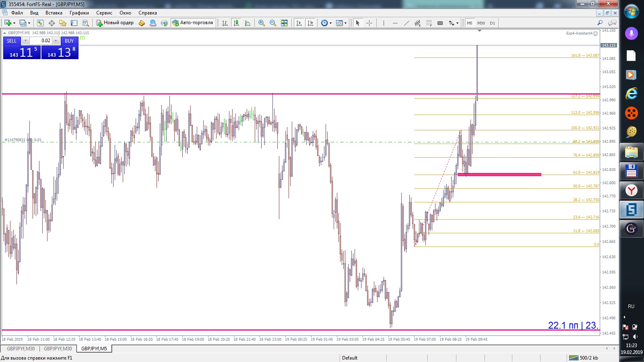This screenshot has width=644, height=362.
Task: Select the equidistant channel tool
Action: [x=417, y=23]
